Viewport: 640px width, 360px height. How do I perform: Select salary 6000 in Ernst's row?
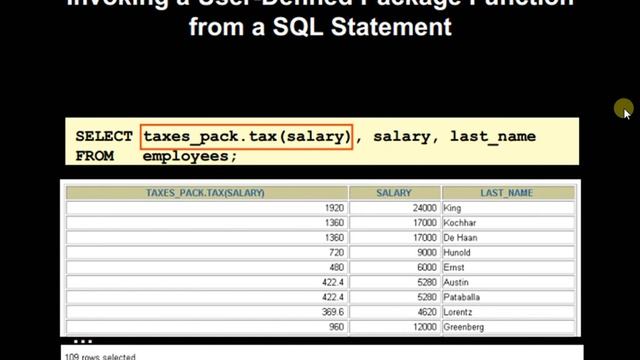pyautogui.click(x=427, y=267)
